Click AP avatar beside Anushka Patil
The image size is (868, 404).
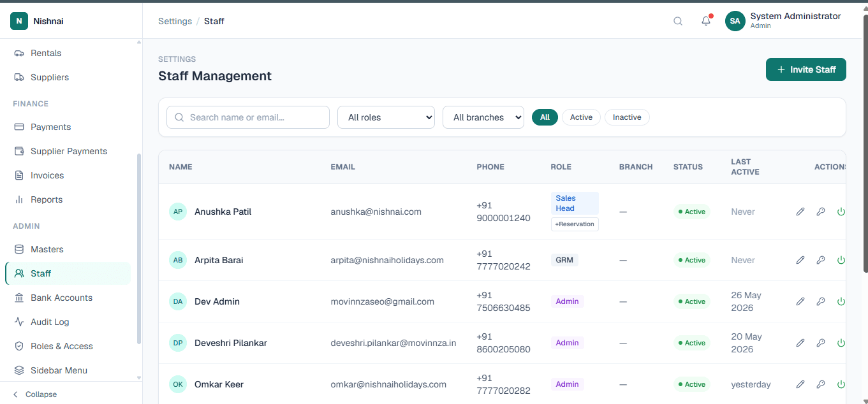[x=178, y=212]
